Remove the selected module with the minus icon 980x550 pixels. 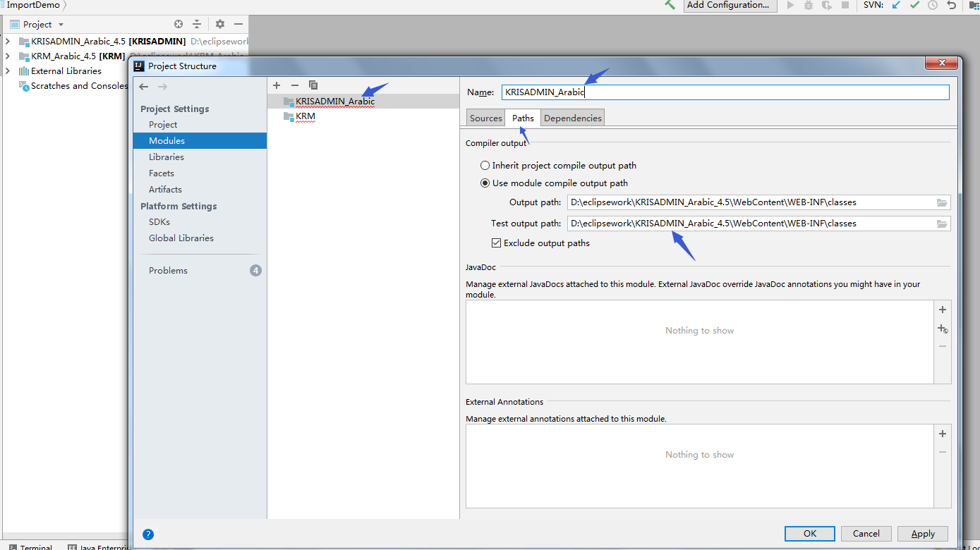pyautogui.click(x=295, y=85)
